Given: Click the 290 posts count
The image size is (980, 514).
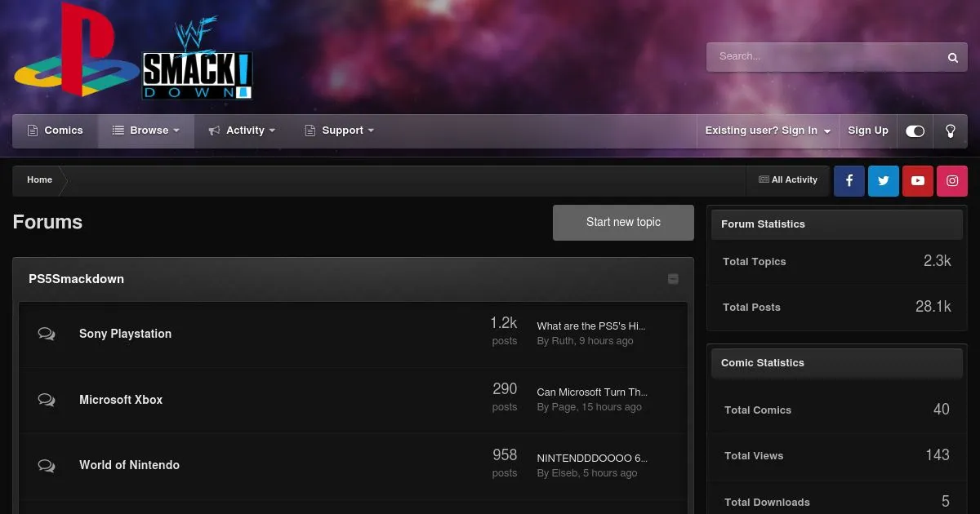Looking at the screenshot, I should 505,389.
